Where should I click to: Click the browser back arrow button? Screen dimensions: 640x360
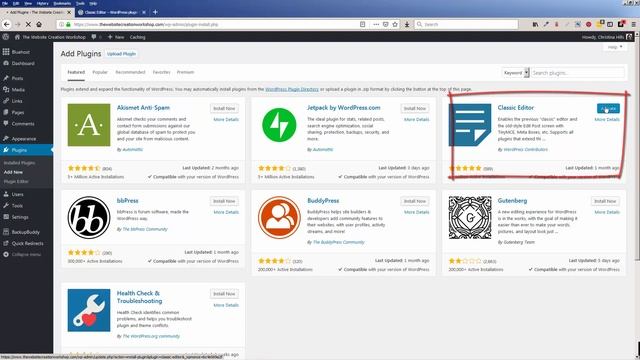(7, 24)
